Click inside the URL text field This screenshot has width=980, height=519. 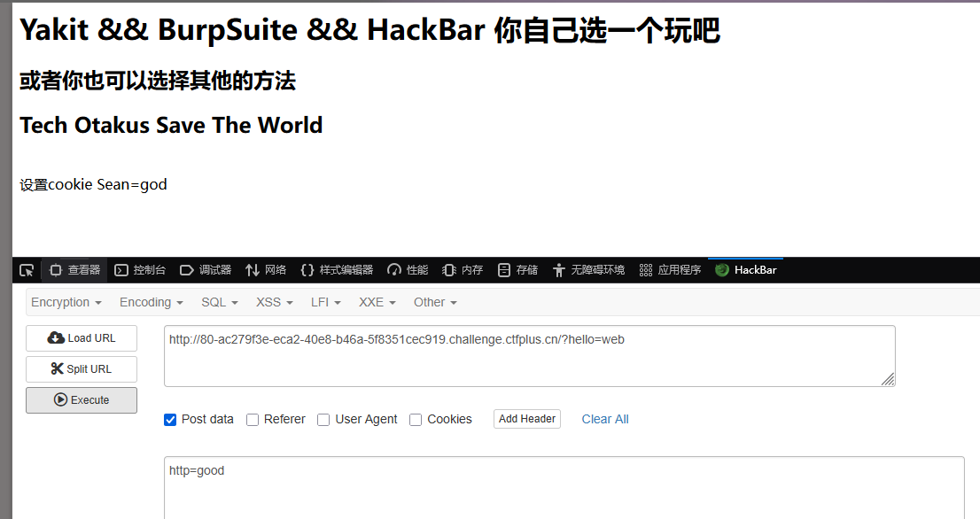click(529, 356)
